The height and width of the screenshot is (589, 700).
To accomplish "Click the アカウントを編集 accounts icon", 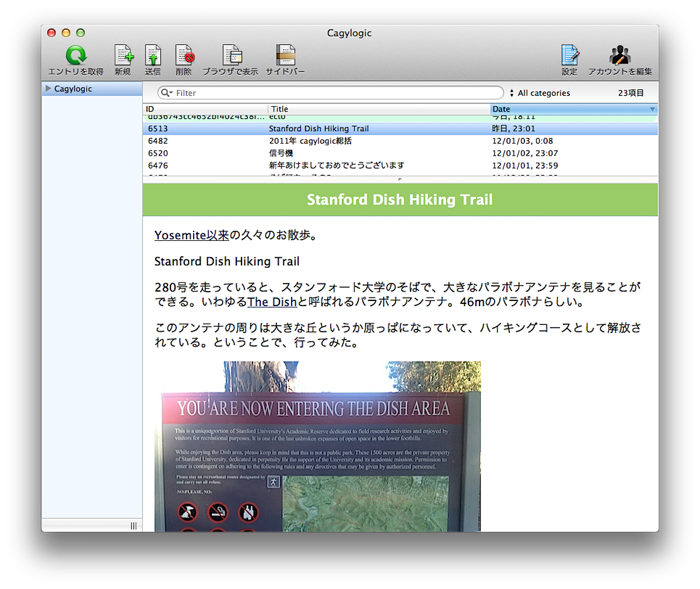I will point(619,56).
